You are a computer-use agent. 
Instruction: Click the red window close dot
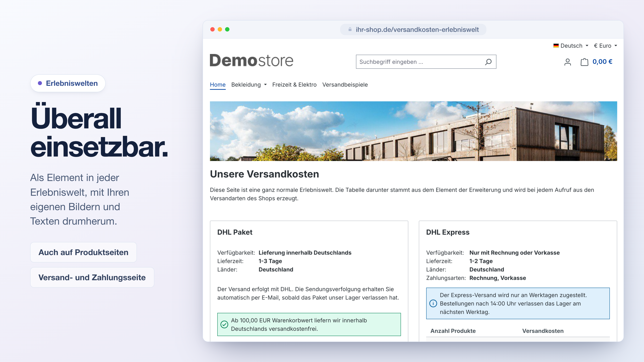point(212,29)
